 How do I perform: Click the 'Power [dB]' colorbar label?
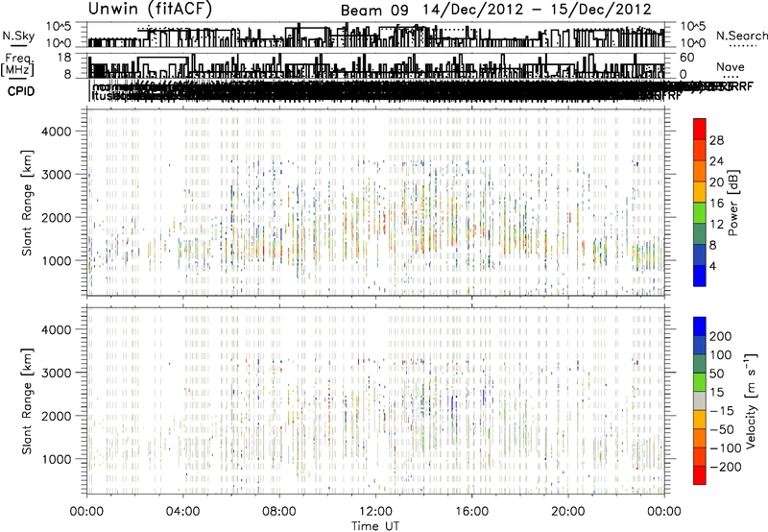(732, 203)
